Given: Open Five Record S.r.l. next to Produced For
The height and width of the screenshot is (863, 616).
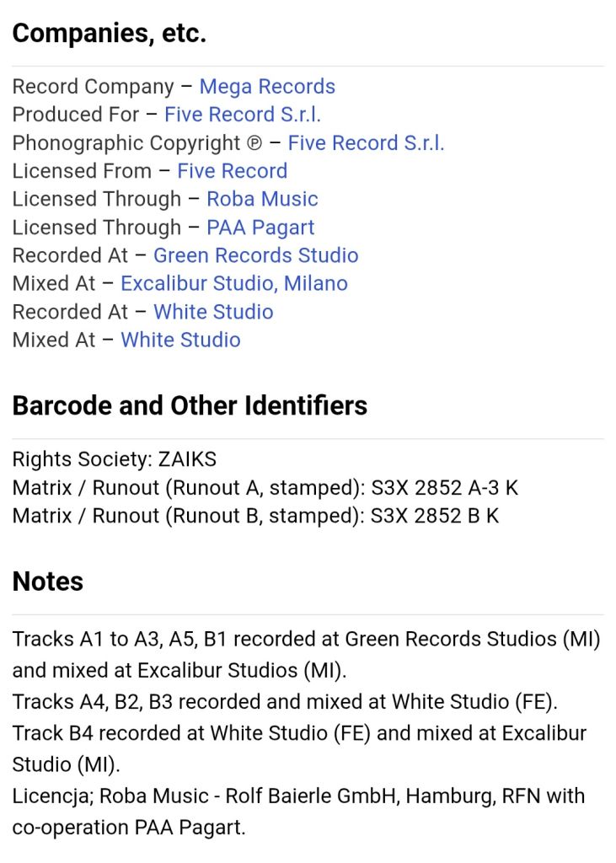Looking at the screenshot, I should pos(242,115).
